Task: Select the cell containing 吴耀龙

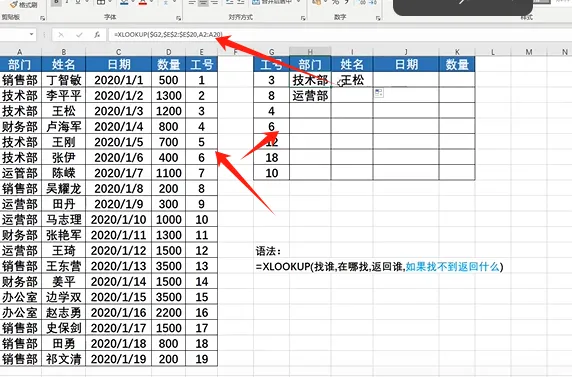Action: click(x=63, y=188)
